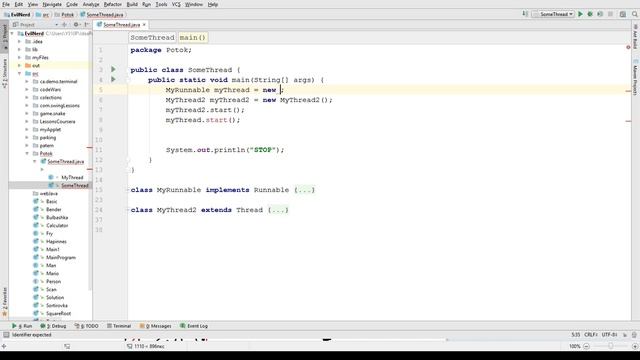Viewport: 640px width, 360px height.
Task: Click the cursor position 5:35 in status bar
Action: (x=576, y=335)
